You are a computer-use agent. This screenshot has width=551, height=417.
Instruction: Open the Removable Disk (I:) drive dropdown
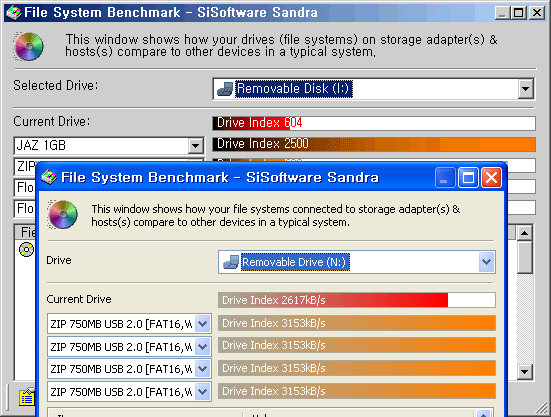coord(525,89)
